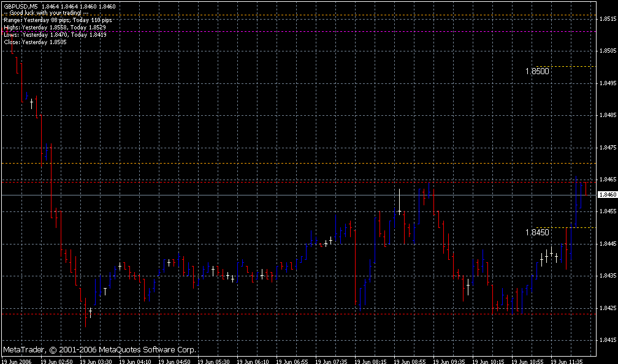Click the '19 Jun 05:30' time label
The width and height of the screenshot is (618, 364).
pyautogui.click(x=213, y=362)
